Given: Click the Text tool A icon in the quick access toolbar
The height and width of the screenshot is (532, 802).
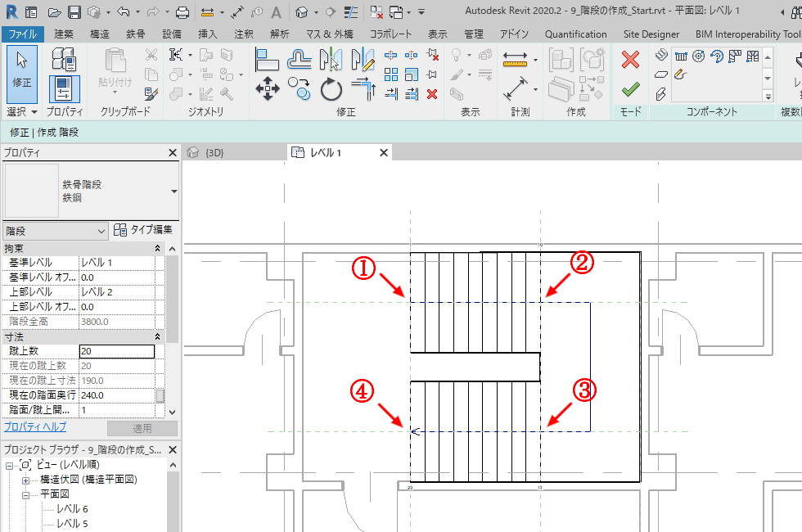Looking at the screenshot, I should tap(277, 11).
